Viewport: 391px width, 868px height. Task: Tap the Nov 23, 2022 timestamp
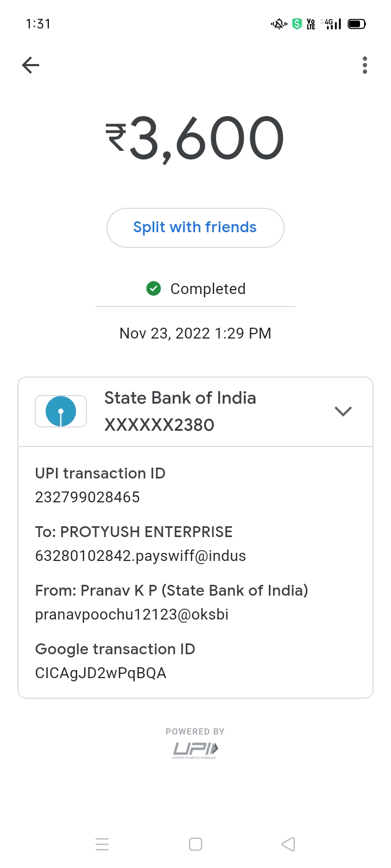pyautogui.click(x=195, y=333)
